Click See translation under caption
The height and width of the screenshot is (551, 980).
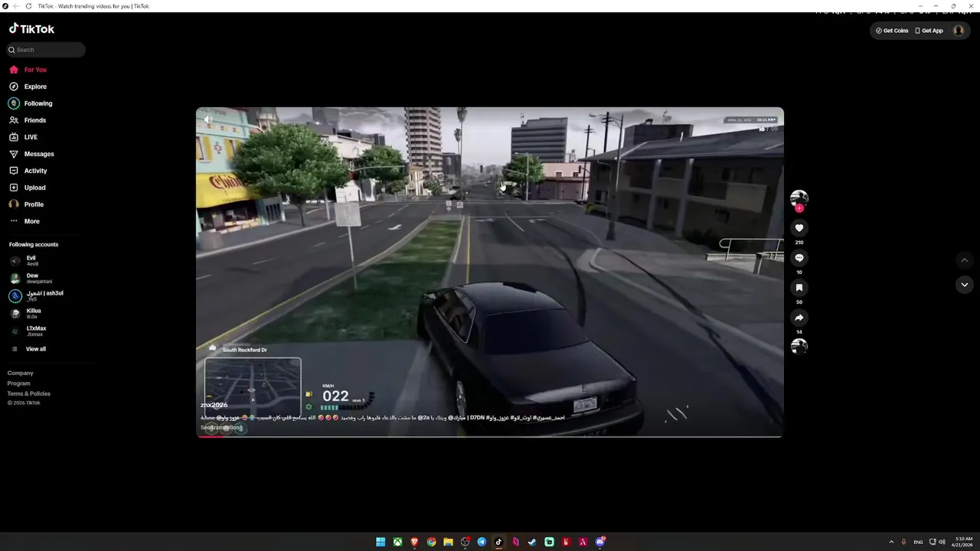coord(221,428)
